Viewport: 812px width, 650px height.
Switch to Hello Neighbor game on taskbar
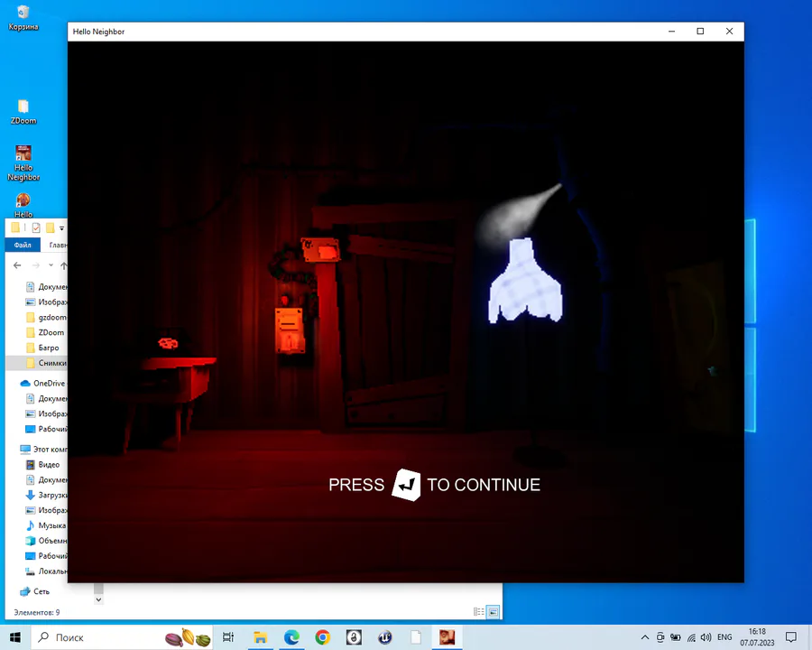coord(447,637)
